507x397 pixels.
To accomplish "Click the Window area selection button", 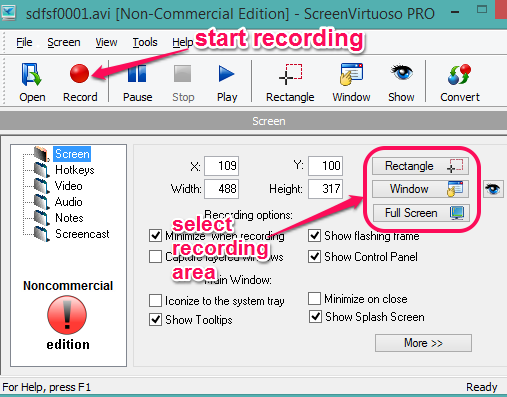I will click(x=420, y=189).
